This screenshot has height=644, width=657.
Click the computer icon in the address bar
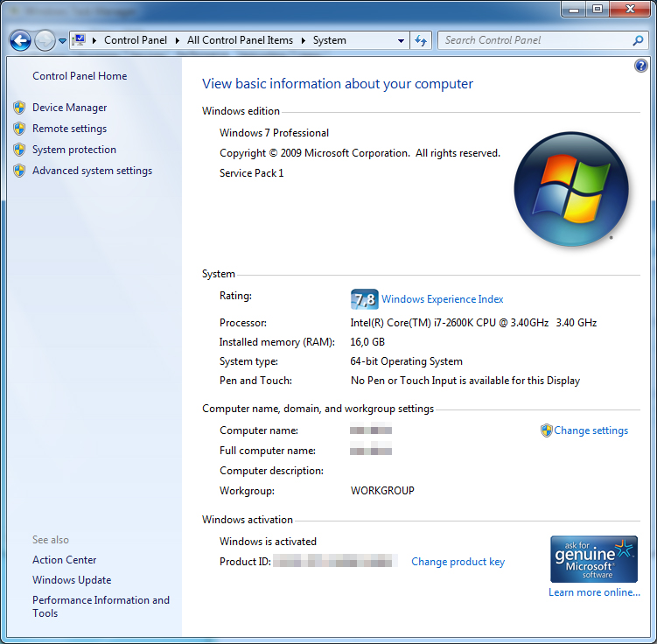[x=79, y=40]
